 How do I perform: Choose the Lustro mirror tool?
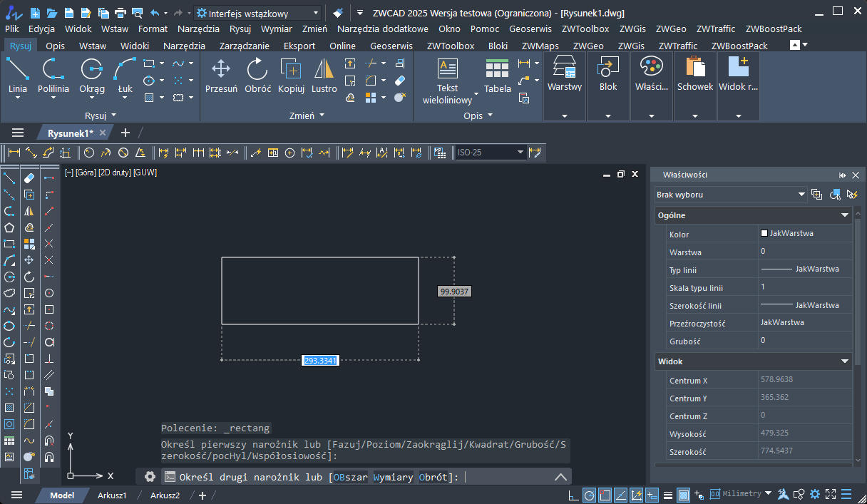click(324, 76)
